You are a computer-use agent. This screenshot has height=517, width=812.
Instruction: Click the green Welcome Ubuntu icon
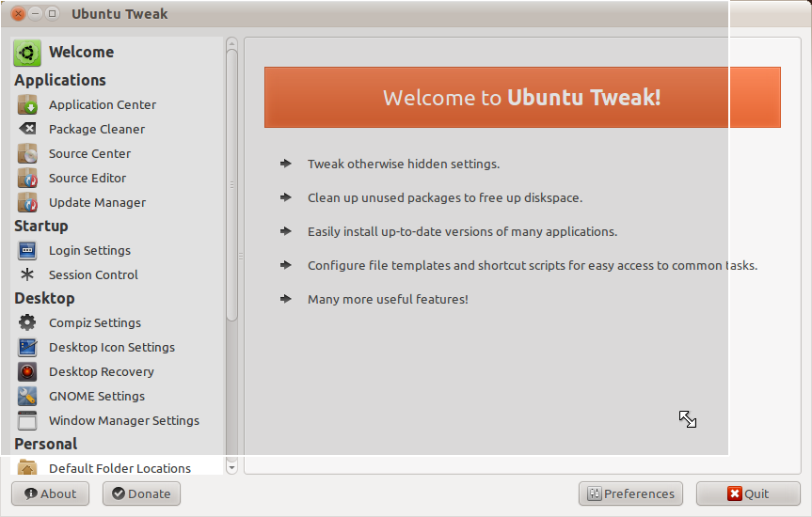tap(27, 53)
